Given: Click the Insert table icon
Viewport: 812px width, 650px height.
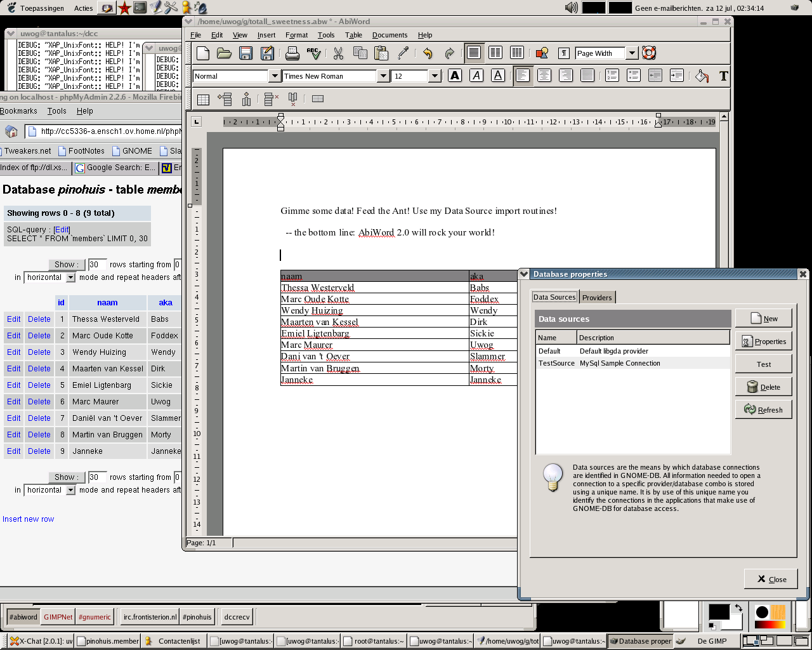Looking at the screenshot, I should click(203, 99).
